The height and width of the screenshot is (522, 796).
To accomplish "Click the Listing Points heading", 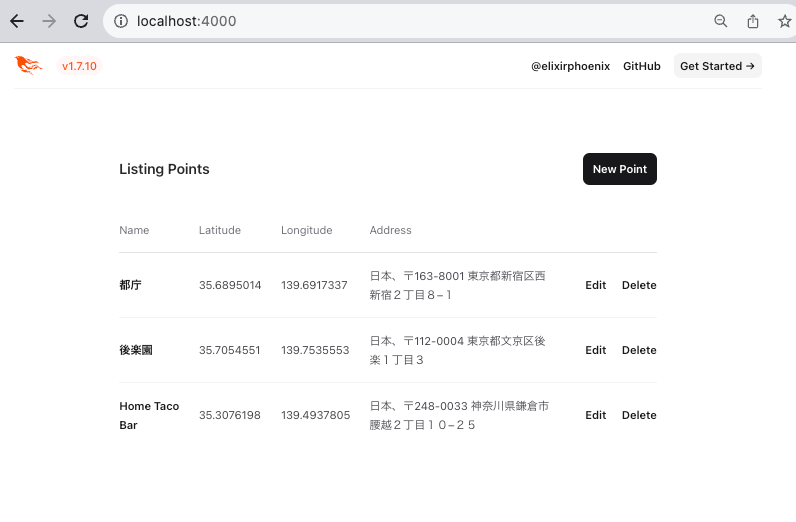I will [x=164, y=169].
